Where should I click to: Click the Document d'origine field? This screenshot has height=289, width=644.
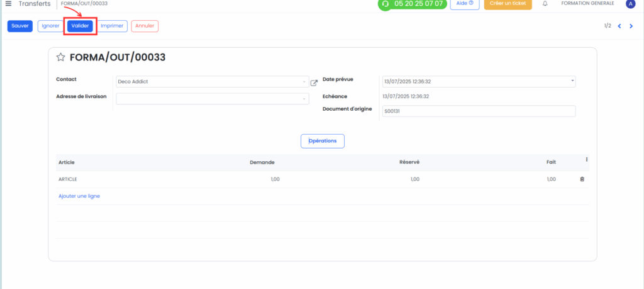pos(479,111)
